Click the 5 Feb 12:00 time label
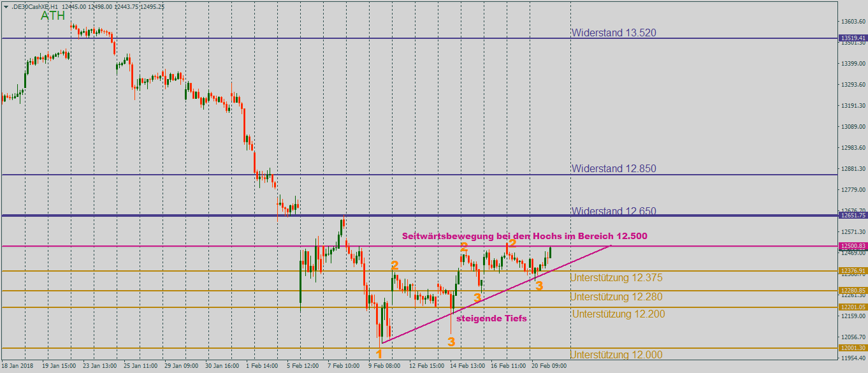This screenshot has width=868, height=373. (x=302, y=367)
